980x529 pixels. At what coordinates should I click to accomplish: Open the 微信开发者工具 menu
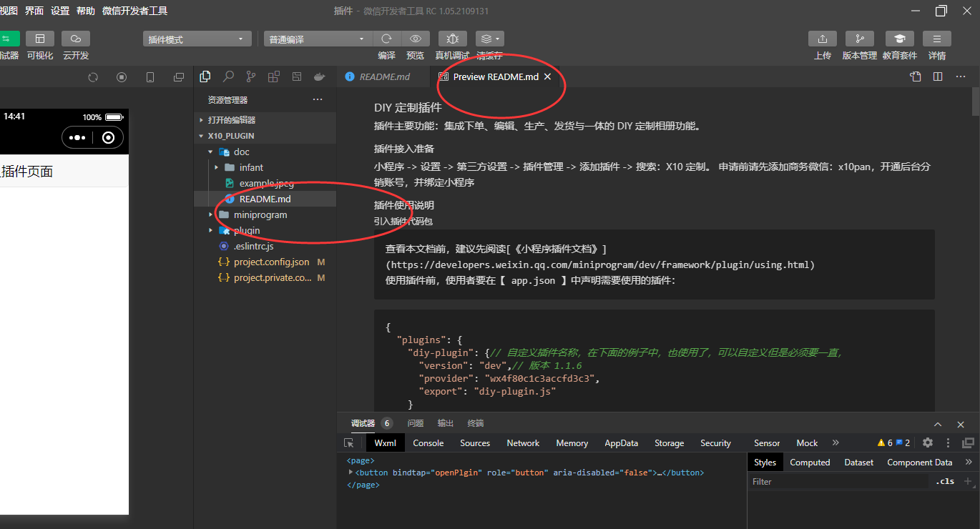[135, 11]
